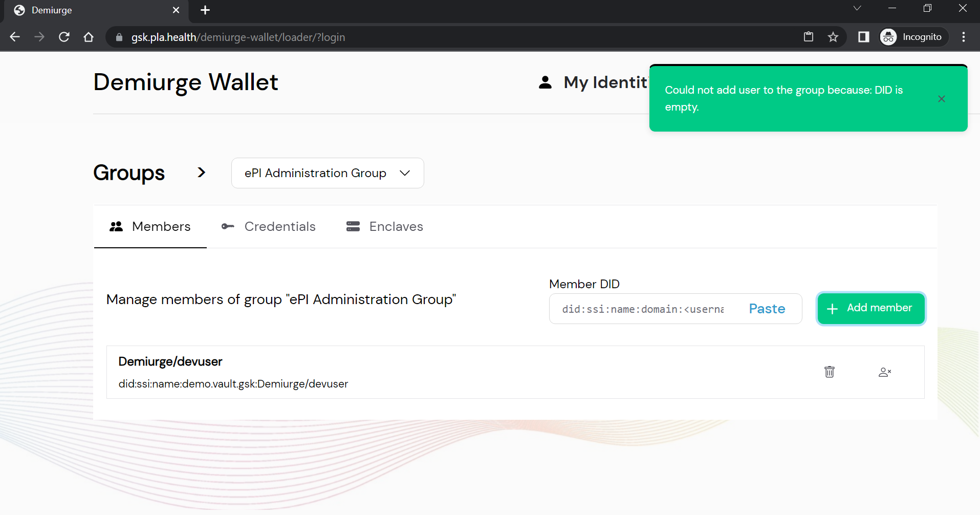Open Chrome's three-dot menu
The width and height of the screenshot is (980, 515).
(964, 36)
